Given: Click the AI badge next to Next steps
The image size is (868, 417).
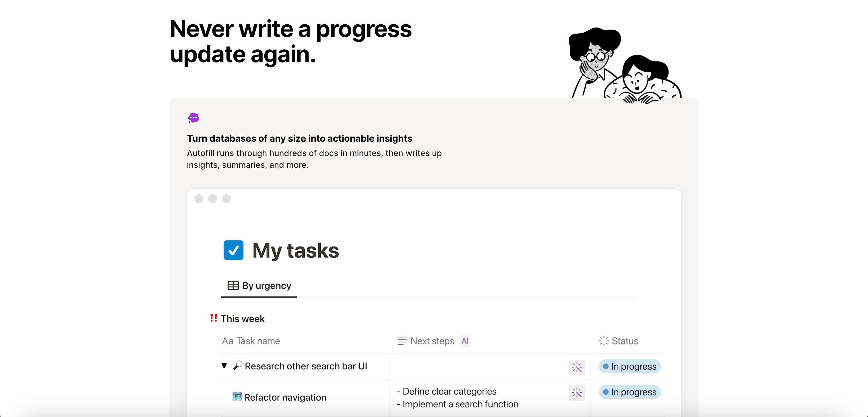Looking at the screenshot, I should coord(465,341).
